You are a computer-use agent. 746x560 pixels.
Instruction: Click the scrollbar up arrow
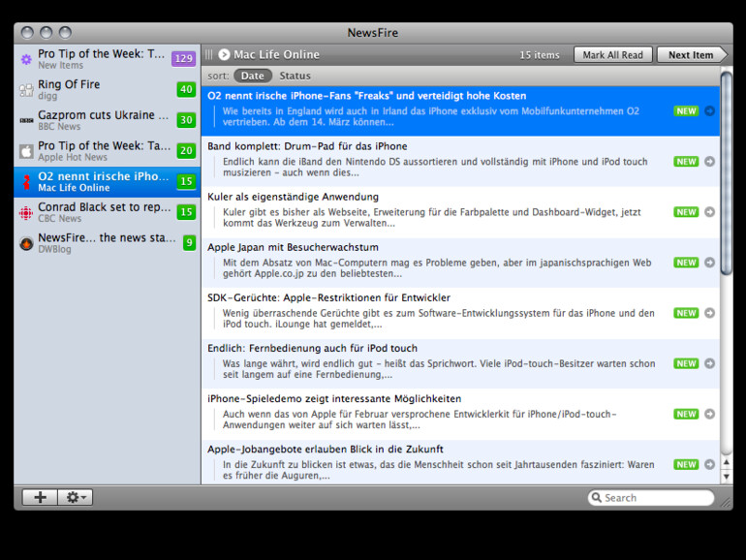(727, 462)
